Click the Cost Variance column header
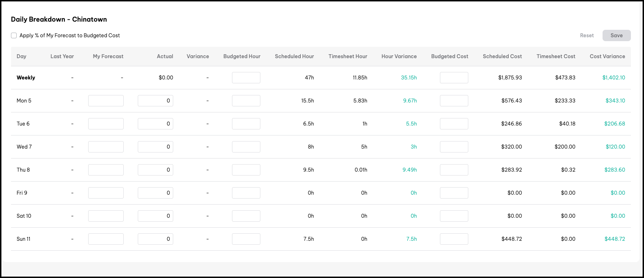 607,56
